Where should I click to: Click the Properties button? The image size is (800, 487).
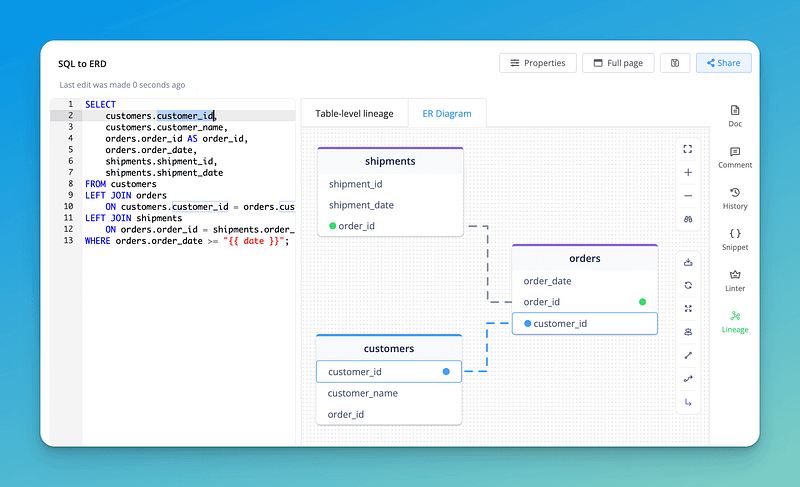(x=538, y=63)
